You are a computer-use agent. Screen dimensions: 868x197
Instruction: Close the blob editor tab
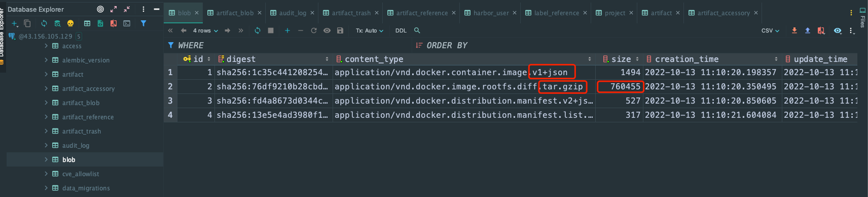pyautogui.click(x=197, y=13)
